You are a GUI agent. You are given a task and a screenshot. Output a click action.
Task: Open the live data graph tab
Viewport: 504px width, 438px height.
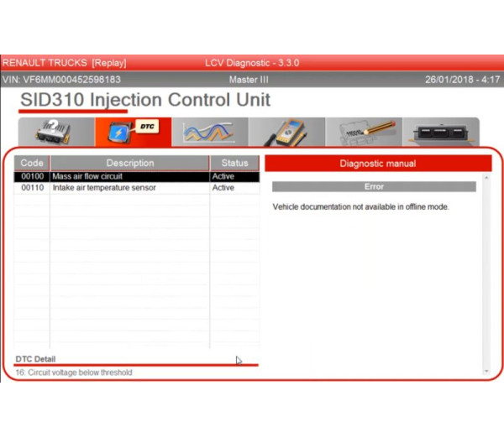pyautogui.click(x=209, y=133)
